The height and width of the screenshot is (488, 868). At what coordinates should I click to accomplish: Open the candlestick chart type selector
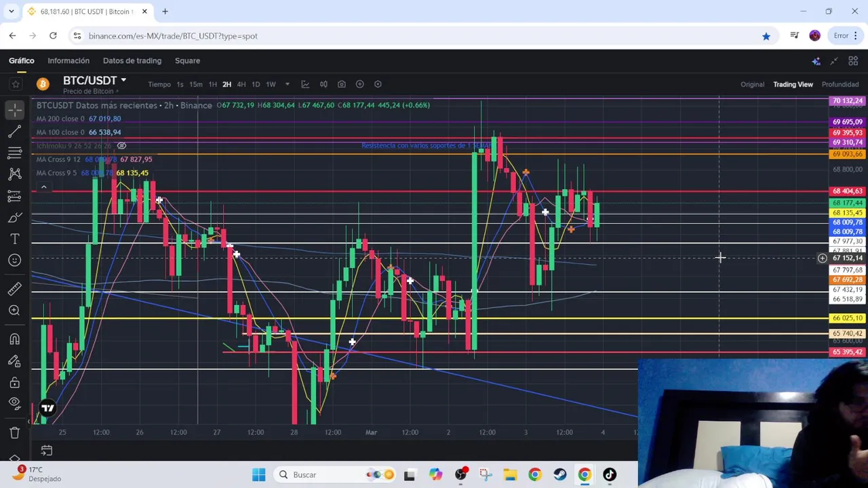(x=323, y=84)
